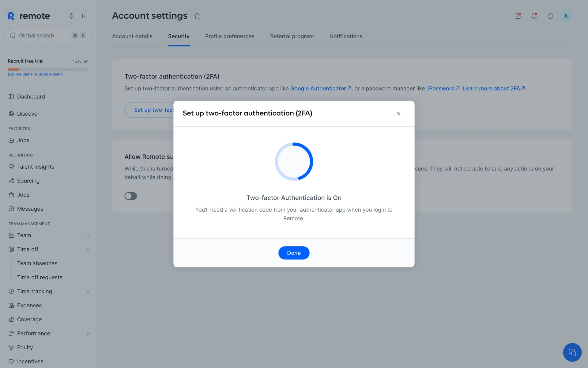
Task: Expand the Time tracking submenu
Action: pos(88,291)
